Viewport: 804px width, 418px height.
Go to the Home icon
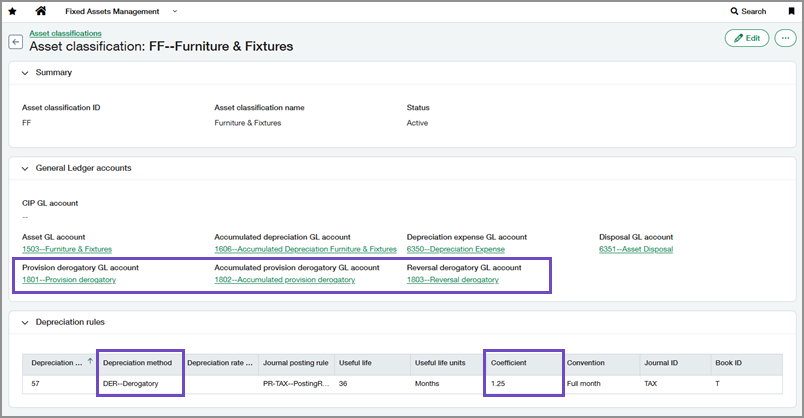click(x=41, y=11)
